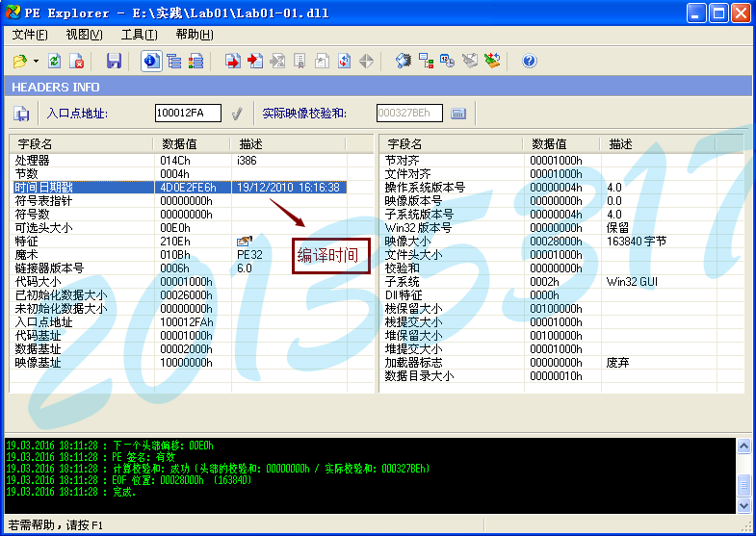Save the file with the floppy disk icon

(114, 62)
